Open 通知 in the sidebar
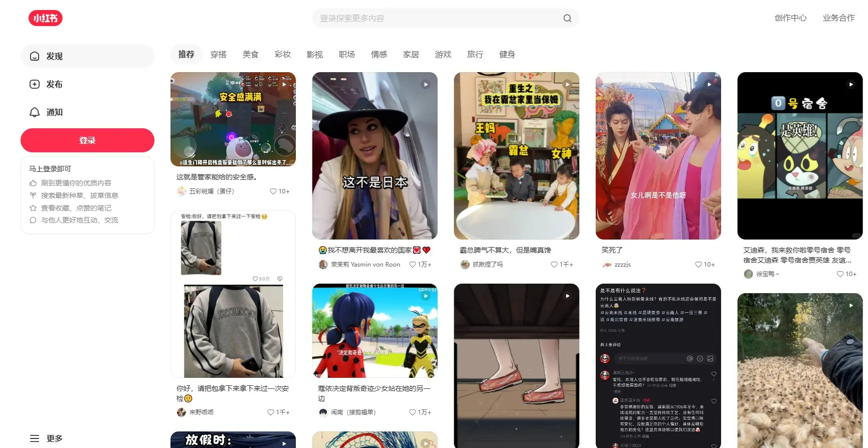Viewport: 868px width, 448px height. (87, 112)
